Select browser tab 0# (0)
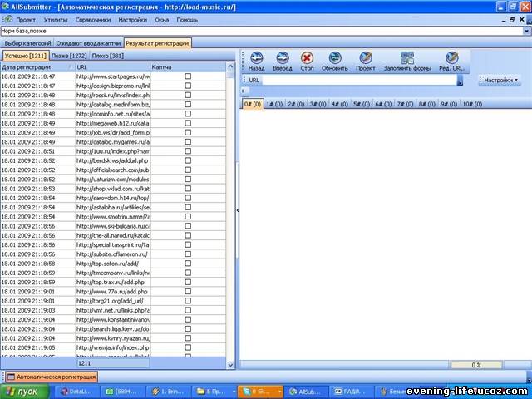This screenshot has height=399, width=532. point(253,104)
